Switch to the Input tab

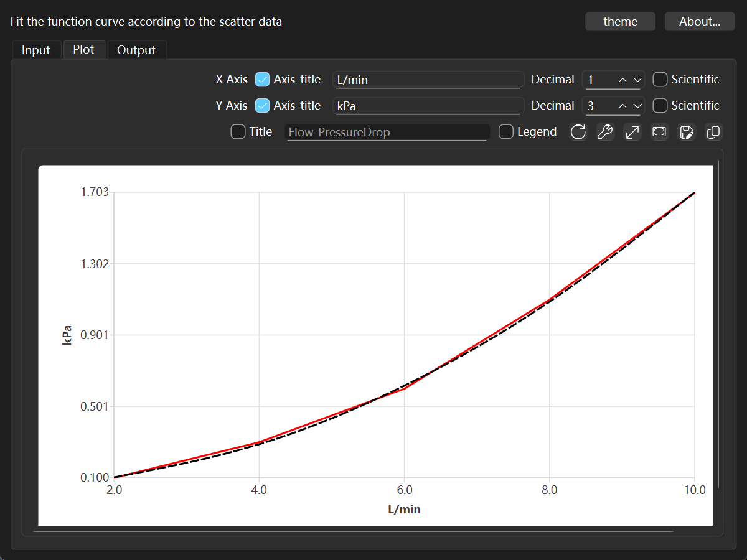coord(36,50)
